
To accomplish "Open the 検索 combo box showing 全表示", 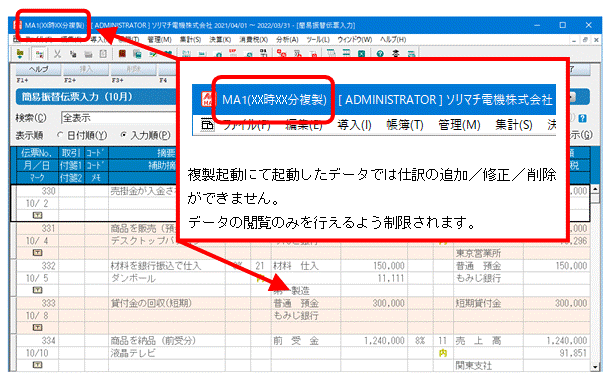I will click(118, 118).
